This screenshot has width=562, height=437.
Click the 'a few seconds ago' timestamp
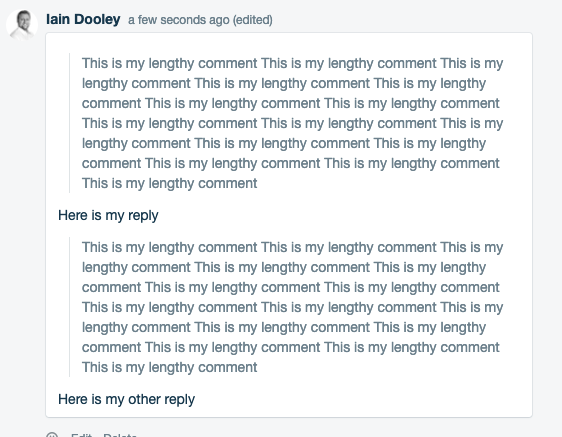coord(178,20)
